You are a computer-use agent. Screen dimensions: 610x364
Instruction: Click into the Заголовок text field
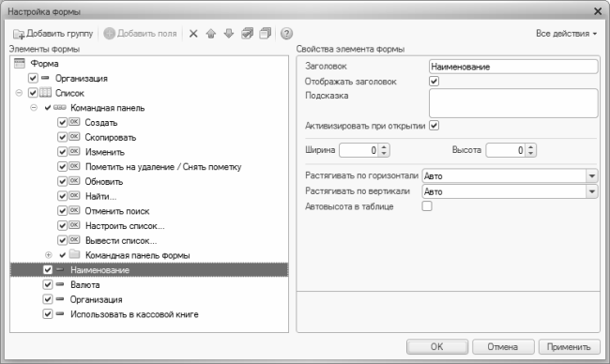[x=513, y=67]
